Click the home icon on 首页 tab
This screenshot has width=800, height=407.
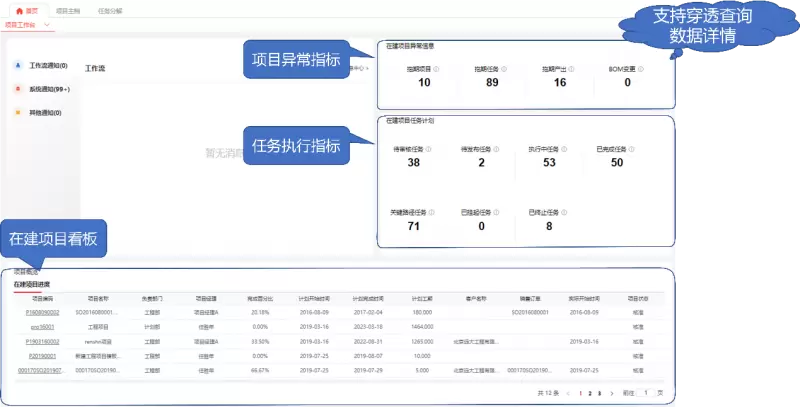click(x=18, y=9)
